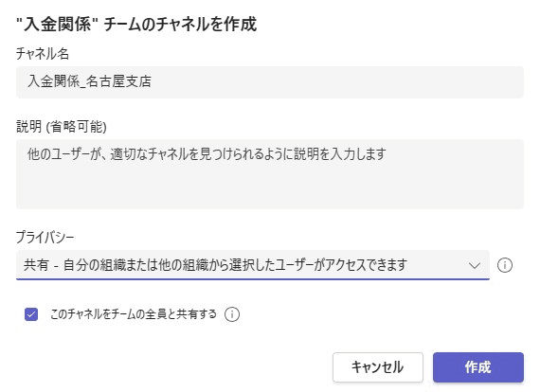Click info icon next to share-with-team checkbox
Screen dimensions: 540x392
(232, 314)
